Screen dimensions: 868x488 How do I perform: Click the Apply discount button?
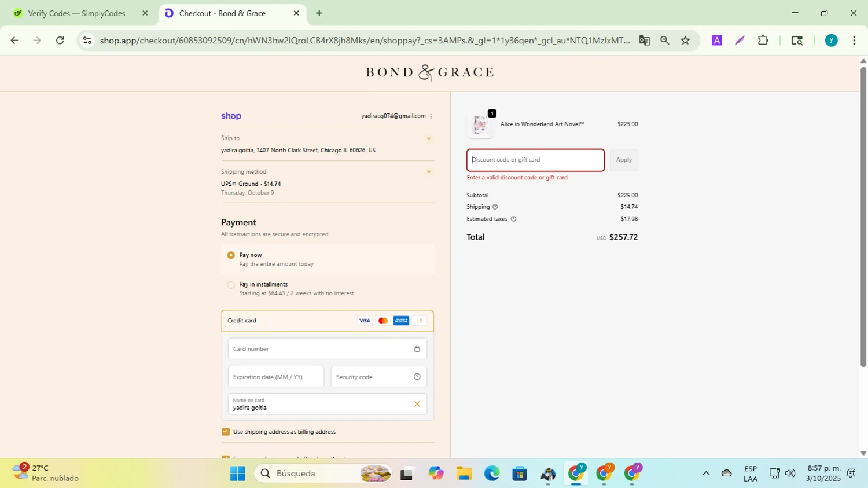click(x=624, y=160)
